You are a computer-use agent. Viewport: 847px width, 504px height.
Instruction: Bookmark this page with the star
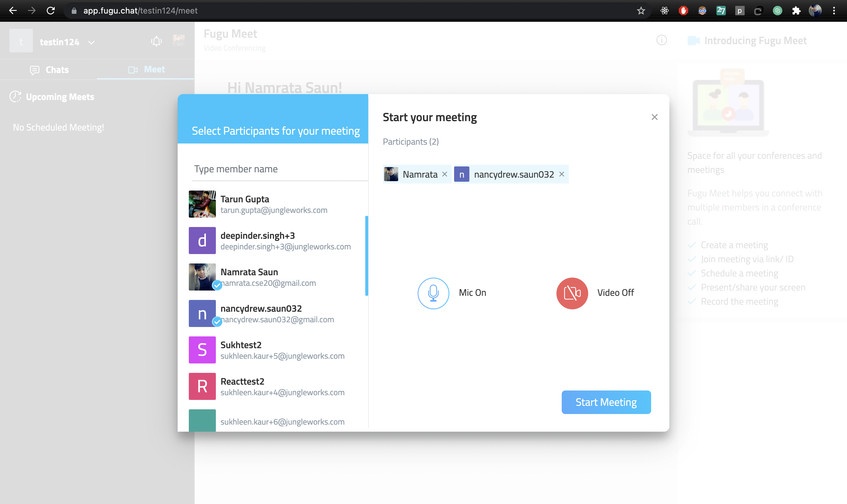(641, 11)
